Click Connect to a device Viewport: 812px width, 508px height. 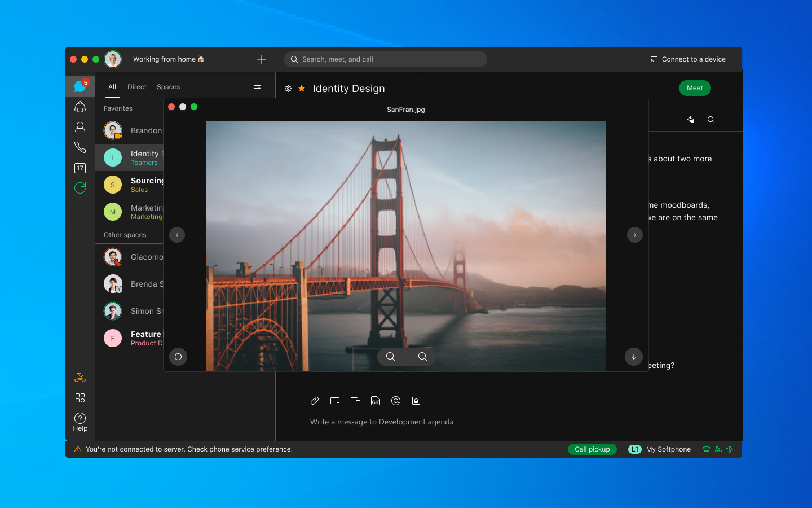pos(688,59)
